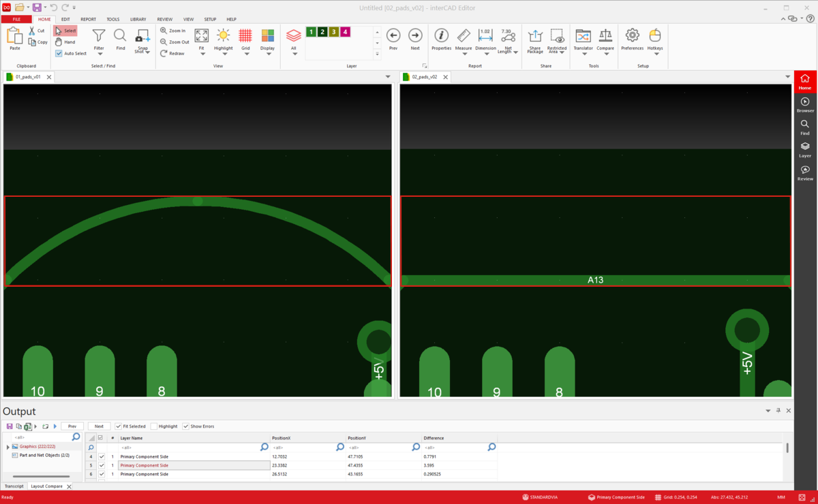Open the Grid dropdown arrow

click(x=245, y=54)
